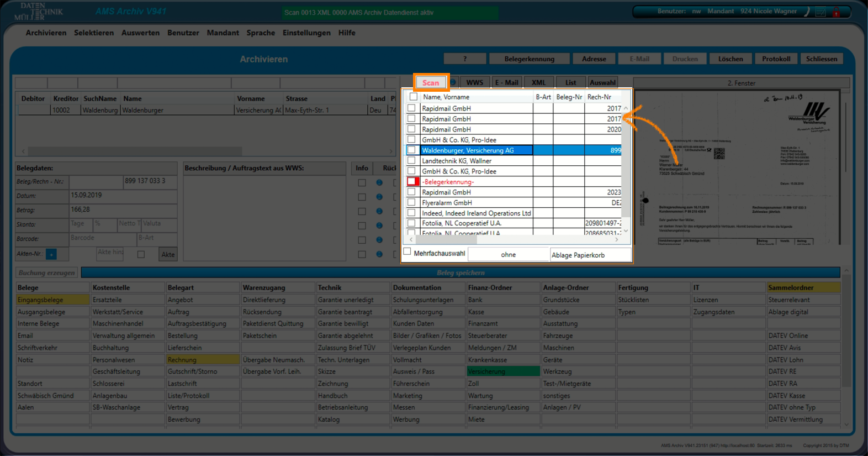Click the phone handset icon in header

pyautogui.click(x=807, y=12)
